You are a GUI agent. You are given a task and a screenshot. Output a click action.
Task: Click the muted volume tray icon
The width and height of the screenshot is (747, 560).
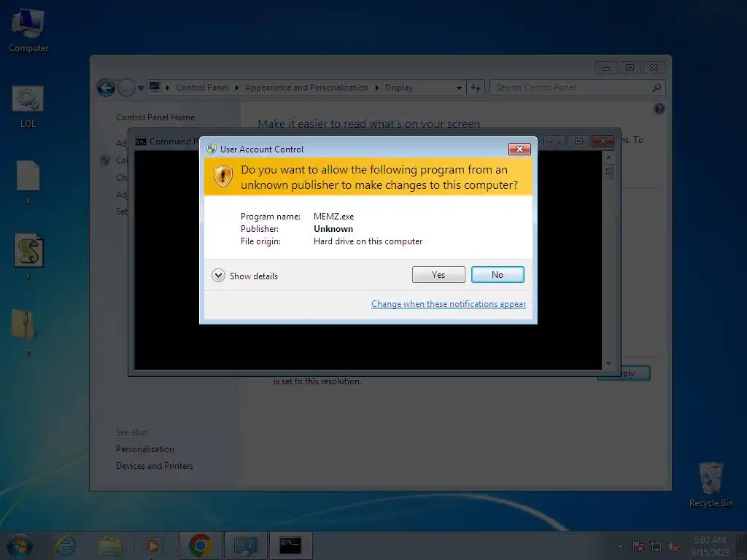click(x=673, y=546)
